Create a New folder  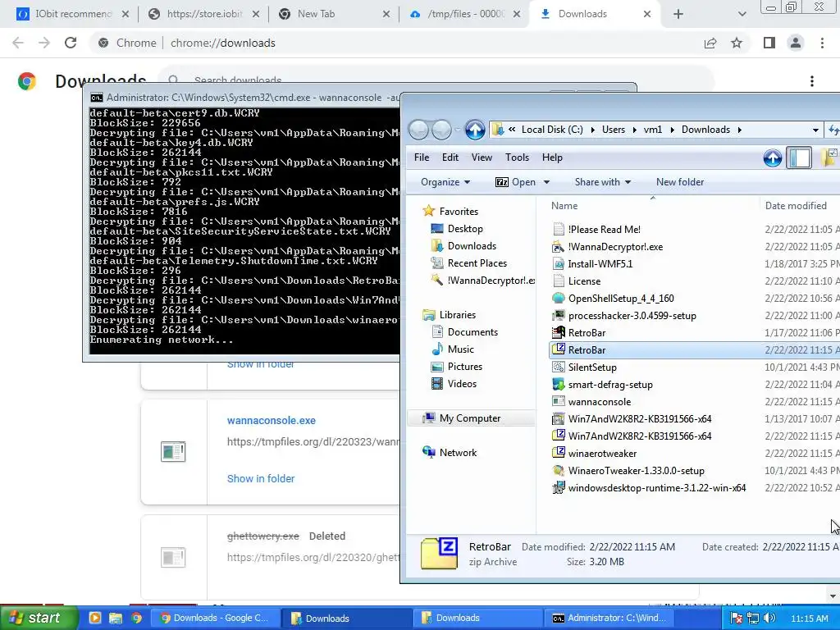click(x=680, y=182)
